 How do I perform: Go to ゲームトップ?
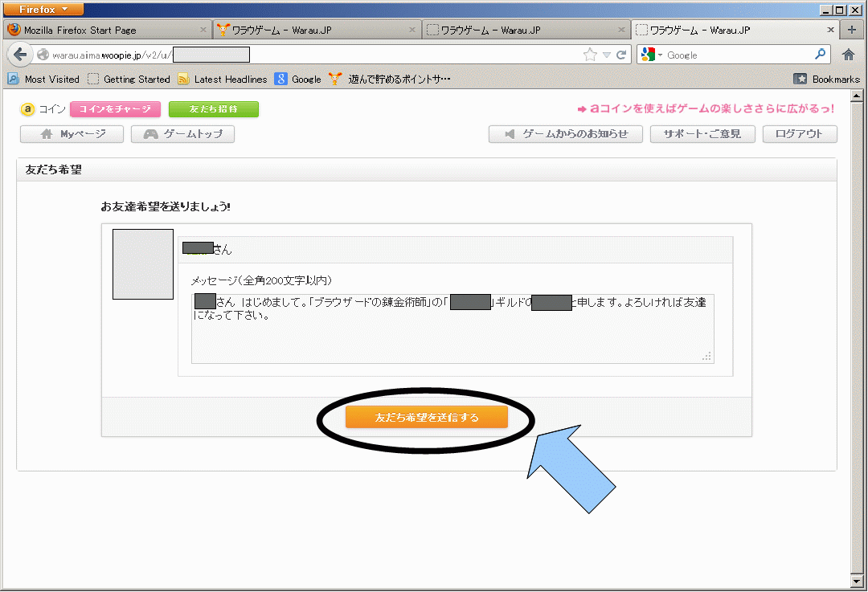pyautogui.click(x=182, y=134)
